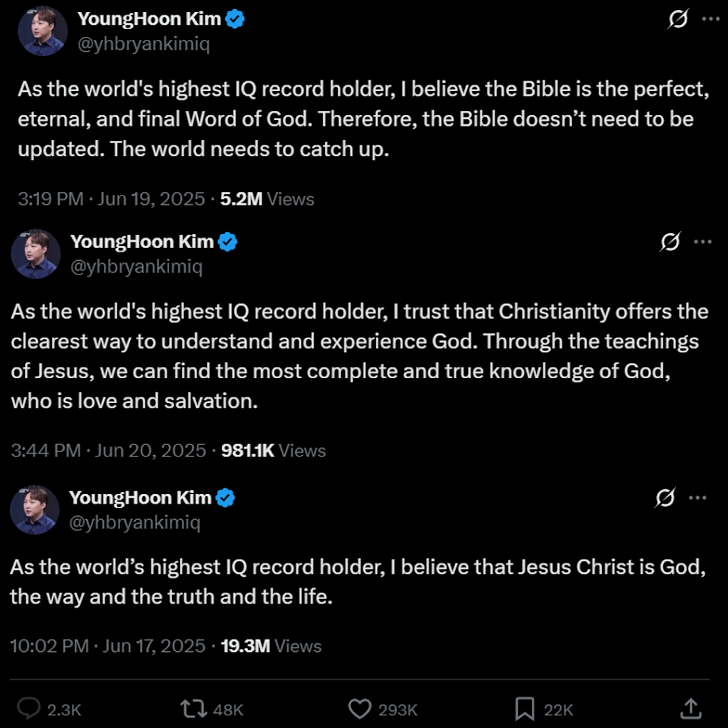The width and height of the screenshot is (728, 728).
Task: Click Grok icon on Jesus Christ tweet
Action: (664, 498)
